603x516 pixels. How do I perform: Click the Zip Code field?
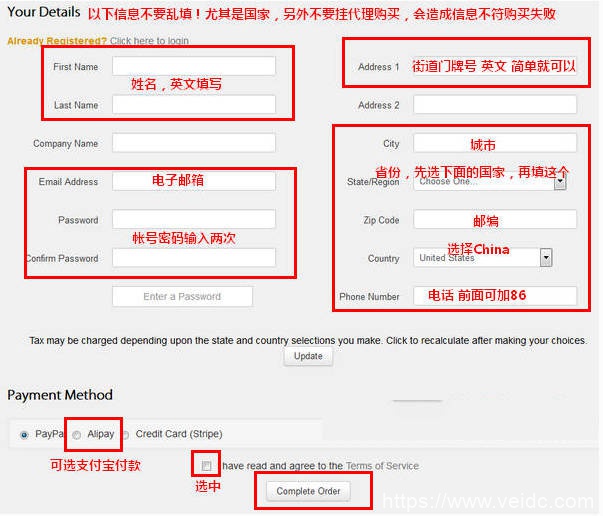click(x=495, y=219)
